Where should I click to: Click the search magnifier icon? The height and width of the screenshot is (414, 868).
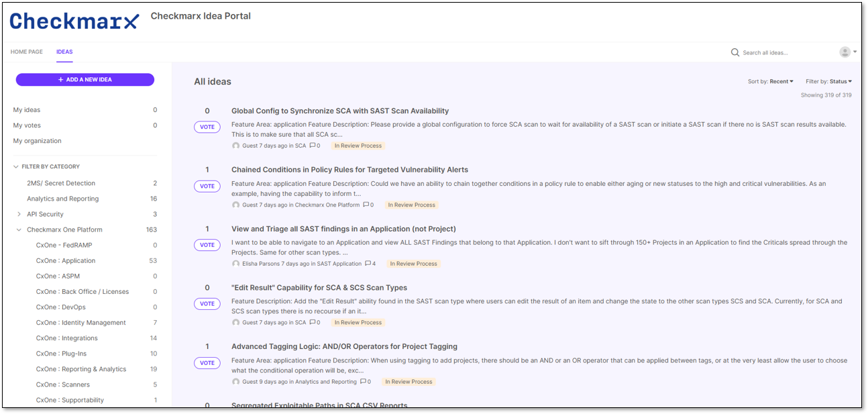tap(735, 52)
